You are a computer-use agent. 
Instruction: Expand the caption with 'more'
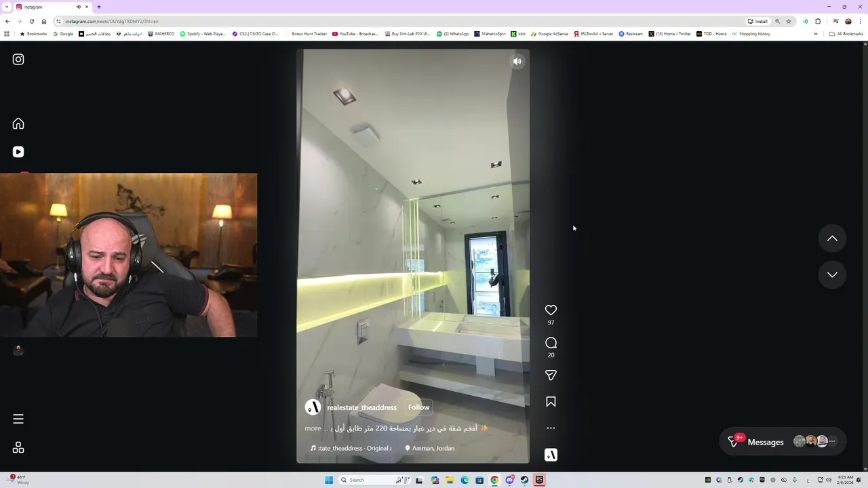tap(313, 428)
